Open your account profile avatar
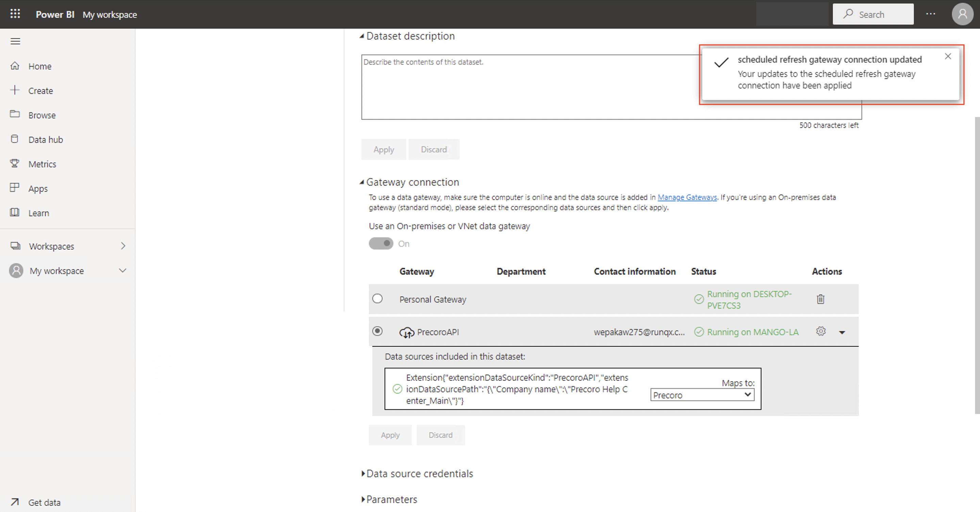 tap(963, 14)
